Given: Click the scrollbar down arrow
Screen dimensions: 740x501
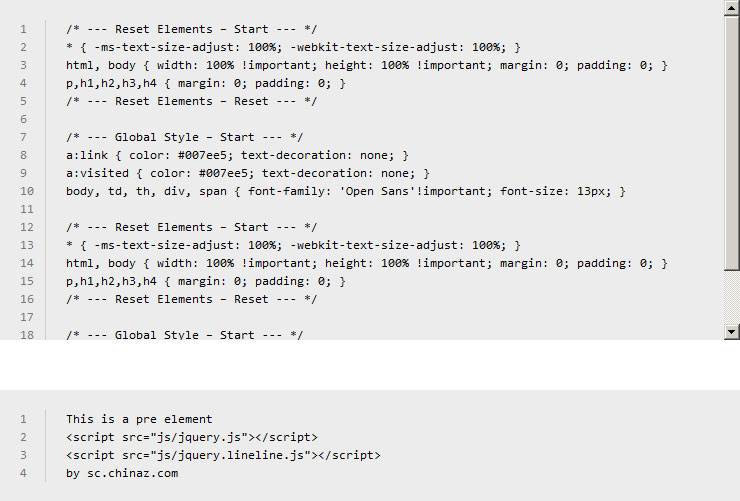Looking at the screenshot, I should 732,332.
